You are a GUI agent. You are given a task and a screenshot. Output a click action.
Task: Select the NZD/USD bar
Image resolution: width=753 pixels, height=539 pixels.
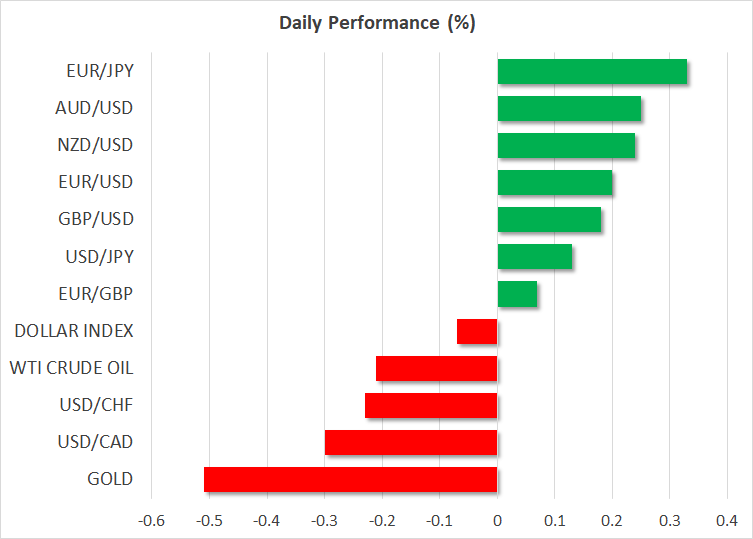(566, 146)
